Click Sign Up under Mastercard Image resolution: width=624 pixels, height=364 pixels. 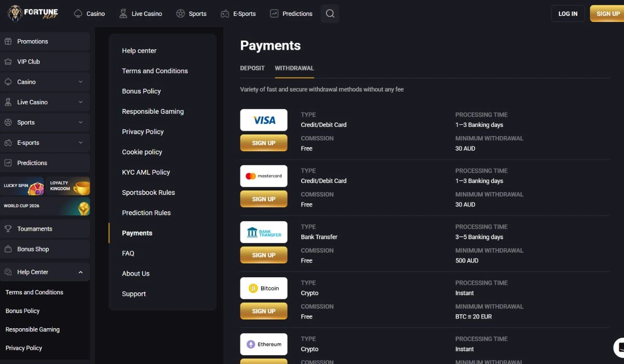264,199
